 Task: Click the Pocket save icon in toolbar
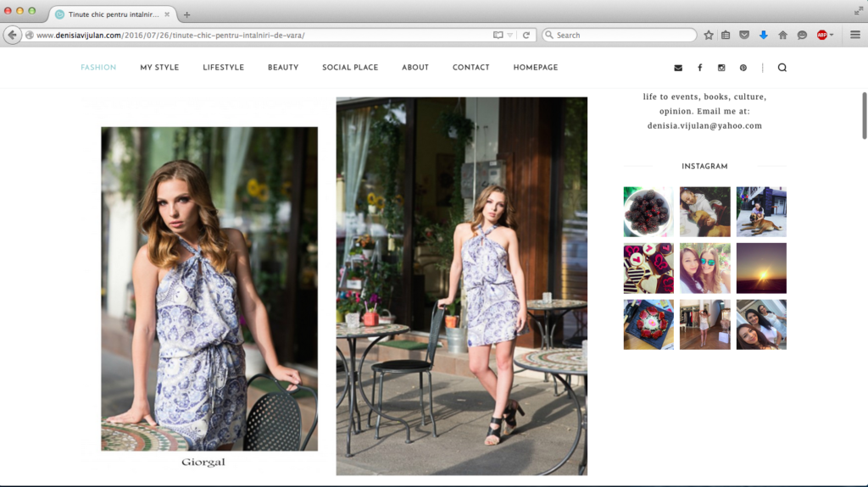(x=743, y=35)
